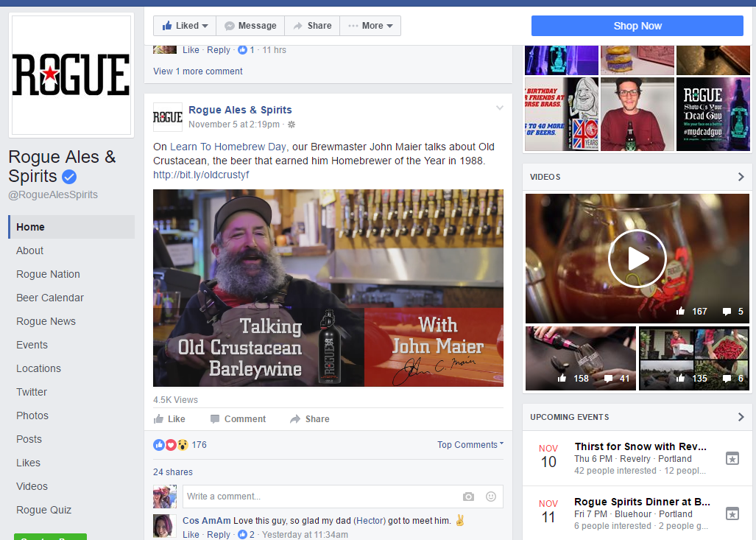Click the Hector tagged name link
The height and width of the screenshot is (540, 756).
click(370, 521)
